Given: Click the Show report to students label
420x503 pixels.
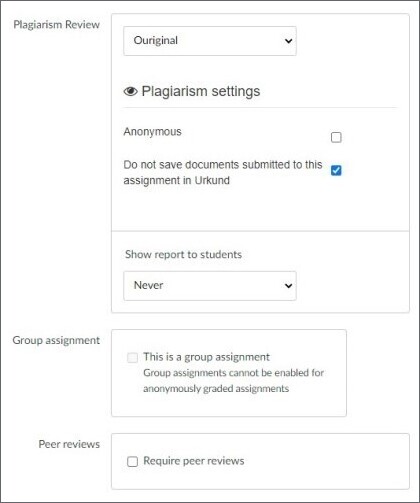Looking at the screenshot, I should [183, 254].
